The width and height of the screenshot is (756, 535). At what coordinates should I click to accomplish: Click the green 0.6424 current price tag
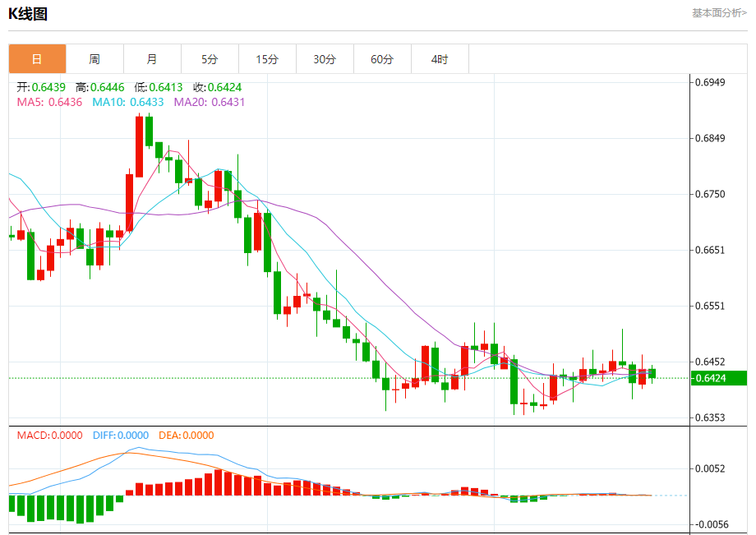(718, 378)
